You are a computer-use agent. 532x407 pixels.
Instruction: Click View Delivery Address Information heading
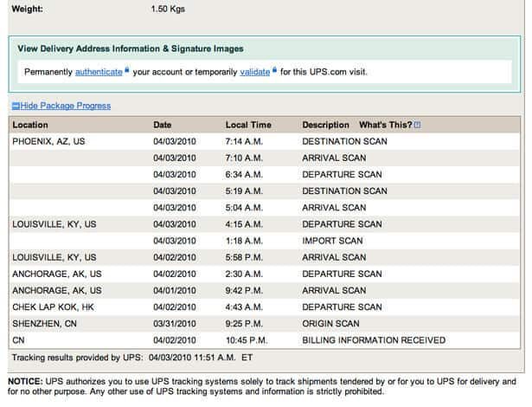pyautogui.click(x=131, y=48)
